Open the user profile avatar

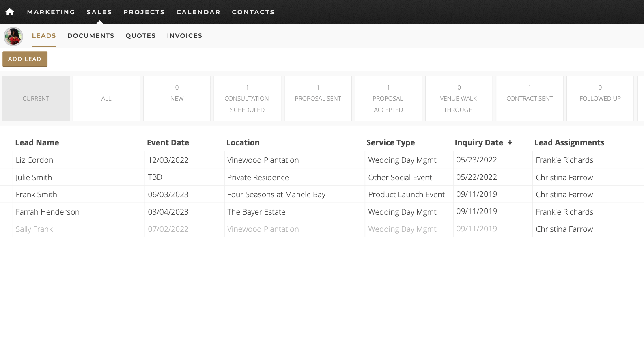point(13,37)
